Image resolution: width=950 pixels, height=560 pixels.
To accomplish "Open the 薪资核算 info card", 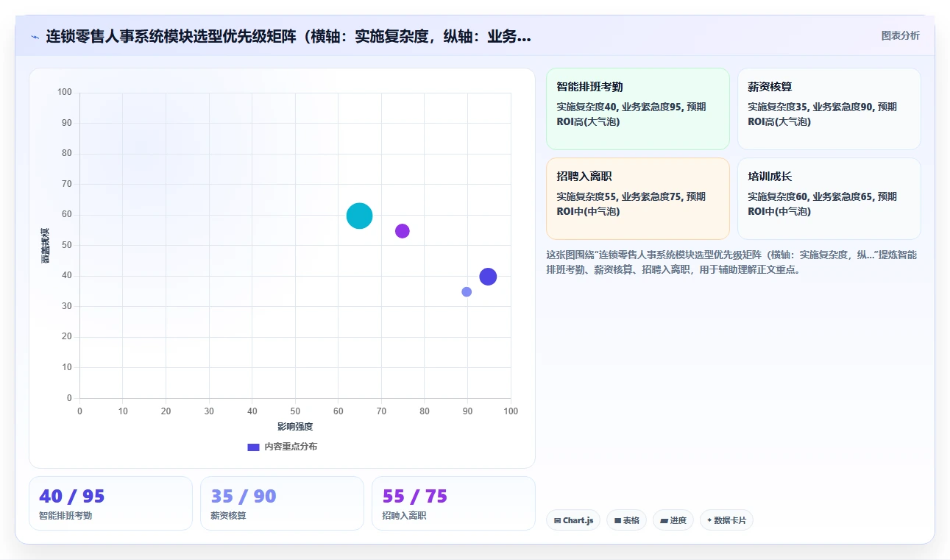I will (829, 109).
